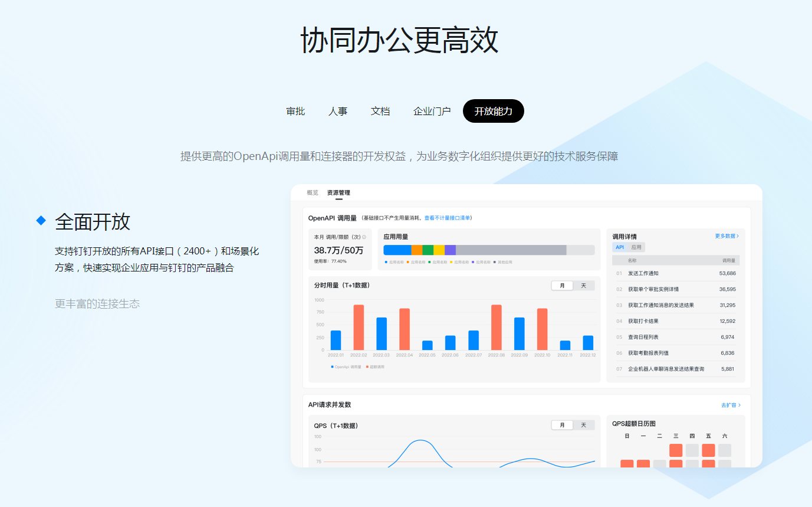Click 超额调用 red legend marker

click(x=367, y=367)
